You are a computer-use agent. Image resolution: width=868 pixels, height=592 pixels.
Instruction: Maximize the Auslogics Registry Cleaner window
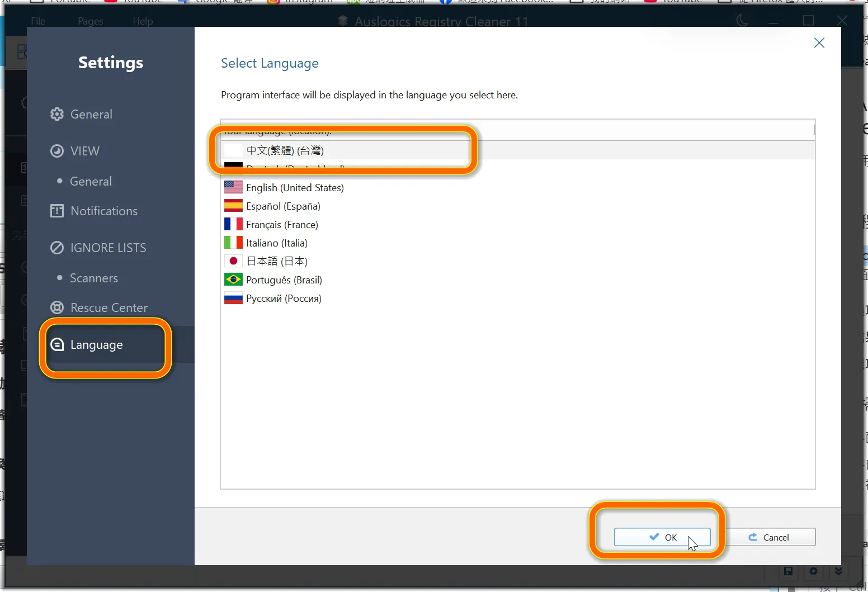pyautogui.click(x=808, y=21)
